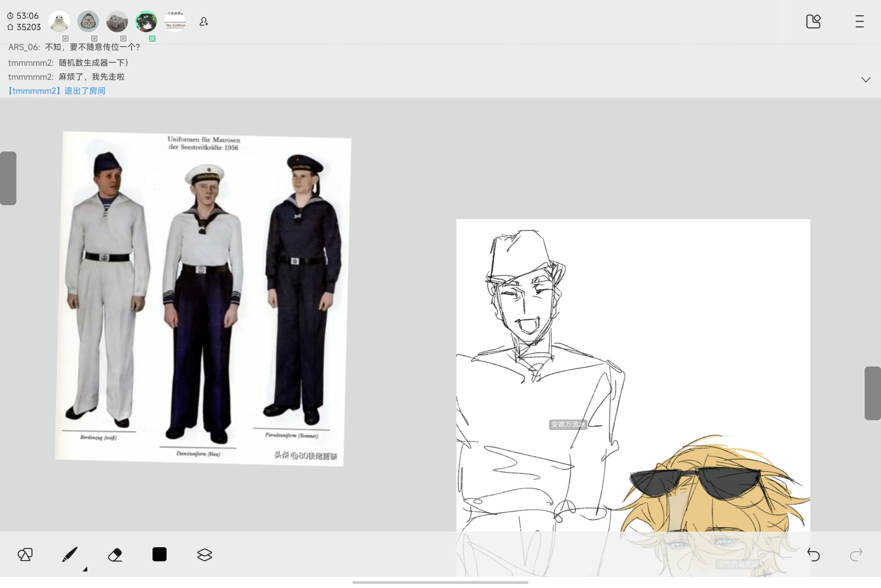
Task: Select the shapes selection tool
Action: [25, 554]
